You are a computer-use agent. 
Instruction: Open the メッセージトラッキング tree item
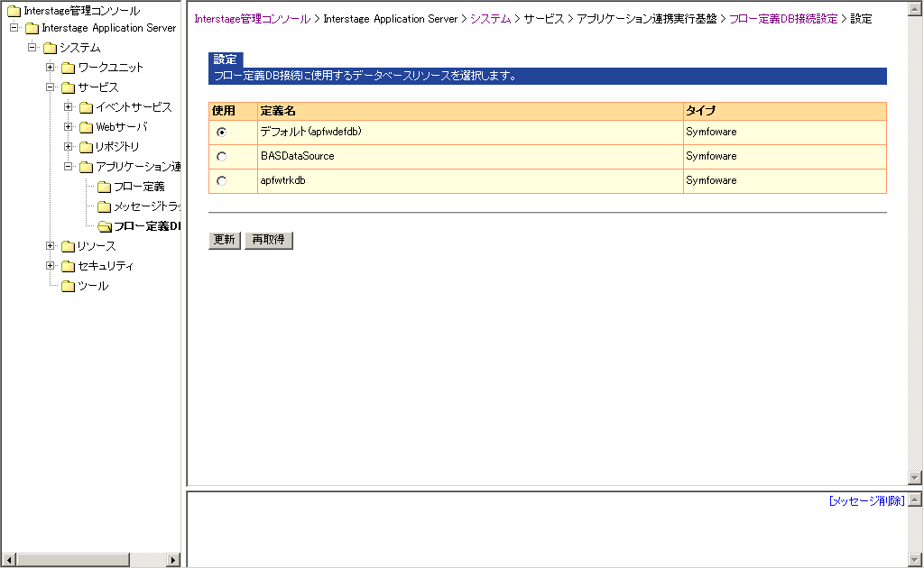tap(145, 206)
